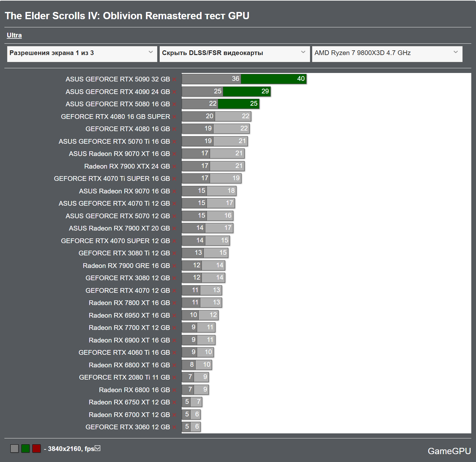The image size is (476, 462).
Task: Click the X next to Radeon RX 7900 XTX 24 GB
Action: tap(174, 167)
